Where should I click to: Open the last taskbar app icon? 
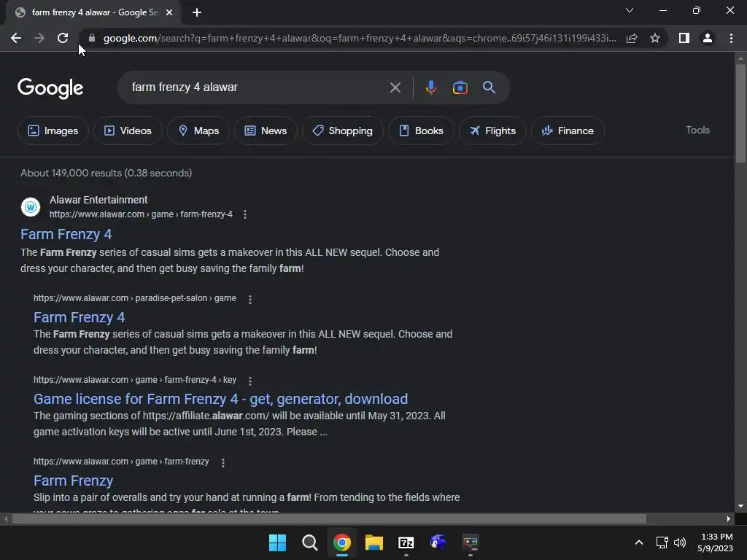(x=471, y=542)
